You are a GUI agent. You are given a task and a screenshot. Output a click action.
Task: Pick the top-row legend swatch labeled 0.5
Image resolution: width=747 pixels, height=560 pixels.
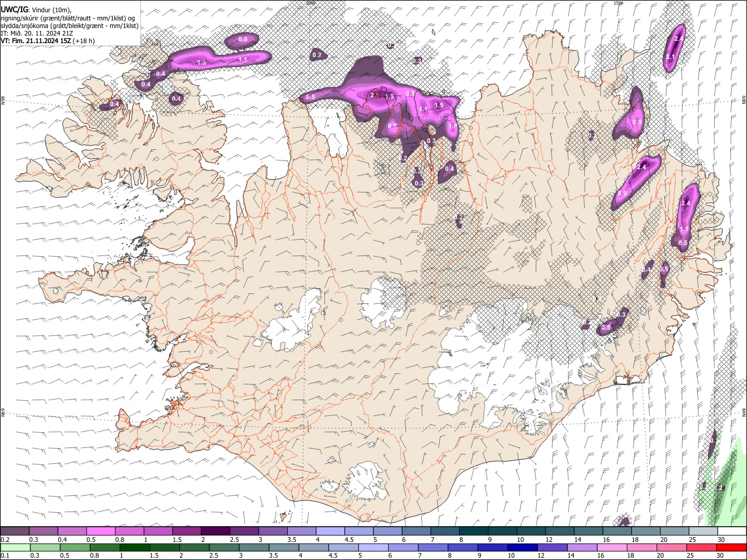(x=100, y=531)
